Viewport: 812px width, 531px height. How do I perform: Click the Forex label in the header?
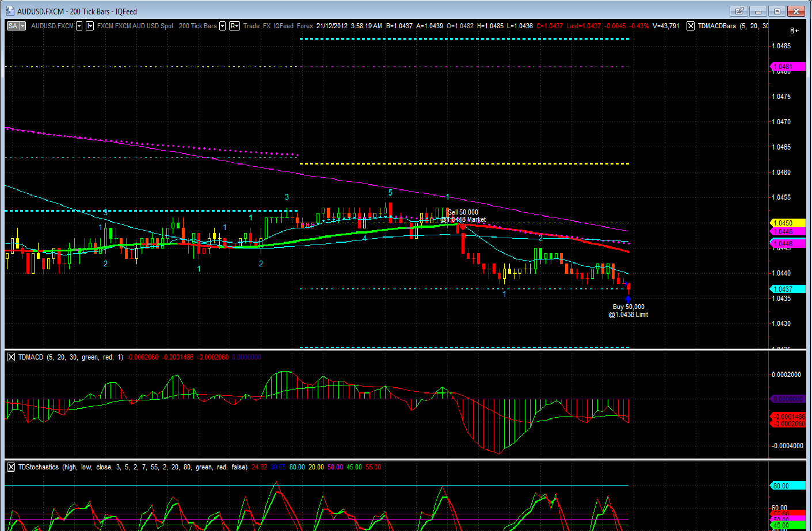305,26
